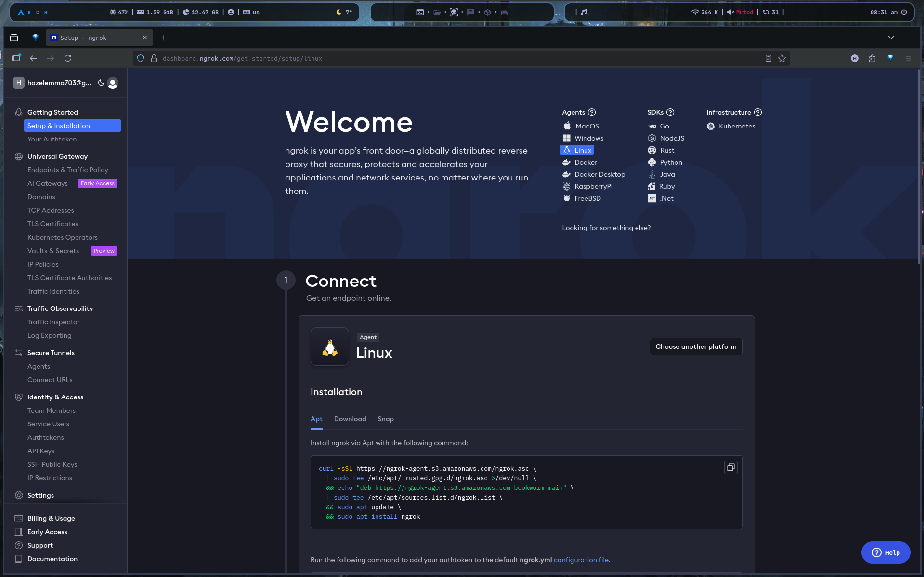The width and height of the screenshot is (924, 577).
Task: Click the Help button
Action: coord(885,552)
